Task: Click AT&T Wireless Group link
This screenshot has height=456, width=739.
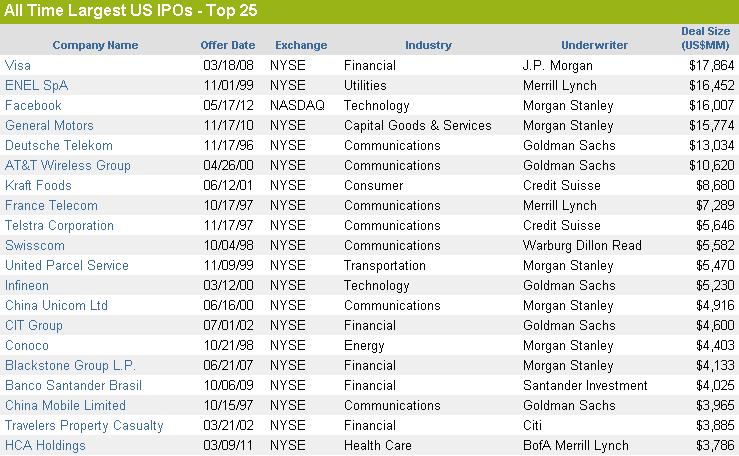Action: coord(67,166)
